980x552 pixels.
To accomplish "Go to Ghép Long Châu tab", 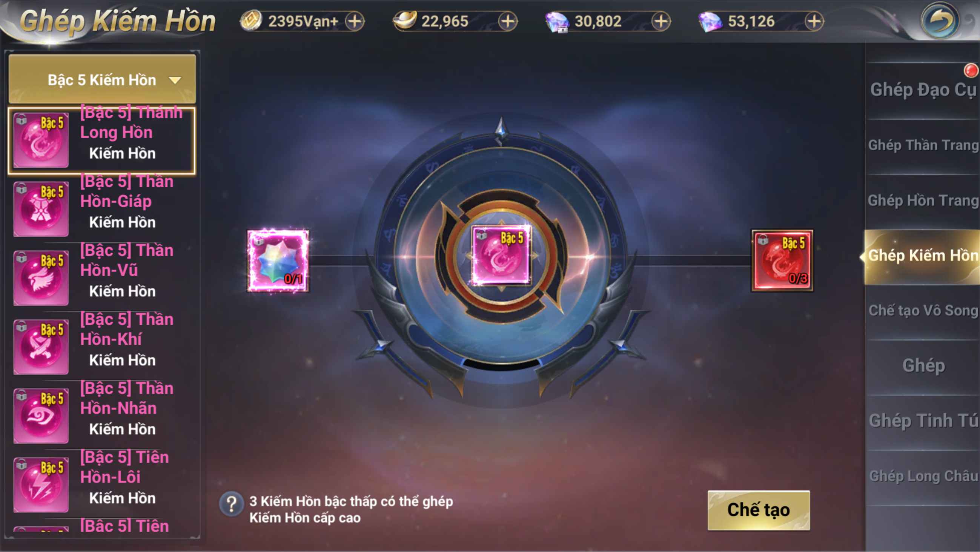I will coord(923,476).
